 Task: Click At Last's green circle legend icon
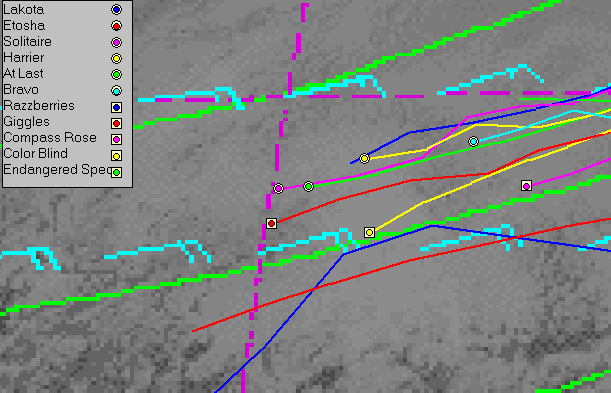(116, 74)
